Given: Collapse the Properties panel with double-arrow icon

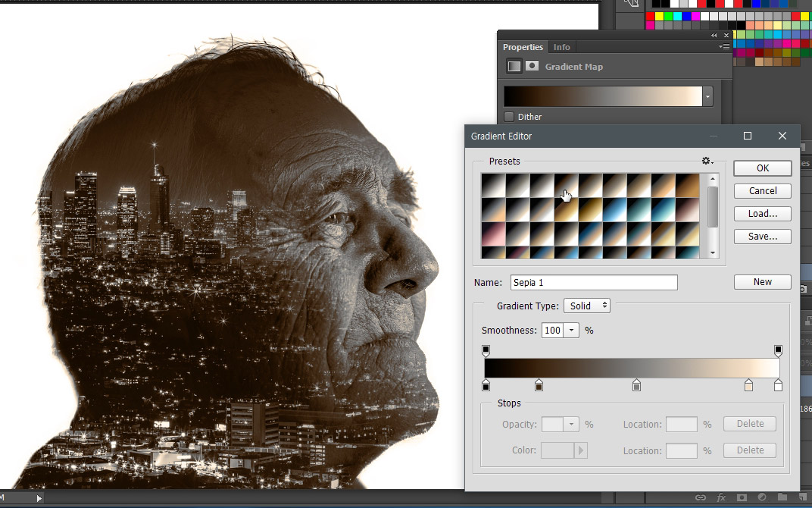Looking at the screenshot, I should point(714,35).
